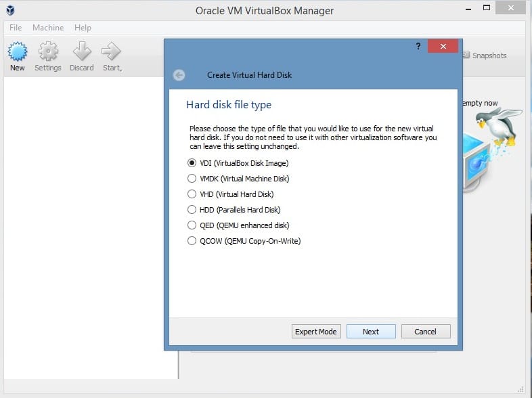Open the Help menu

[83, 28]
